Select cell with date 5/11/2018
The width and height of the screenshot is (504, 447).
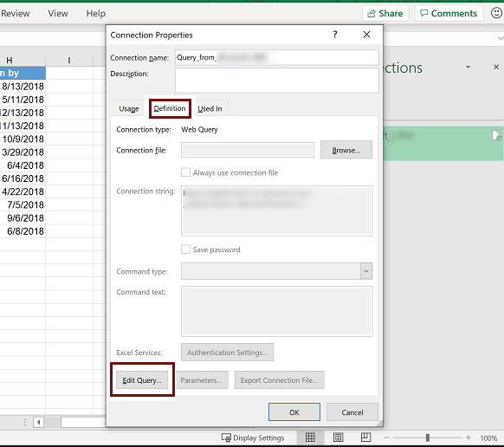point(23,100)
